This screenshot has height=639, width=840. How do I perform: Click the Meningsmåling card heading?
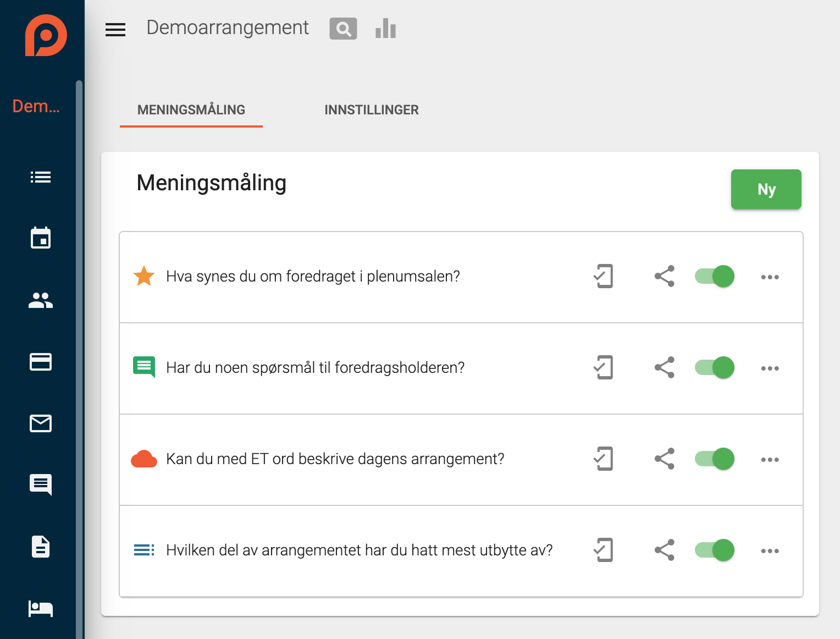[212, 183]
